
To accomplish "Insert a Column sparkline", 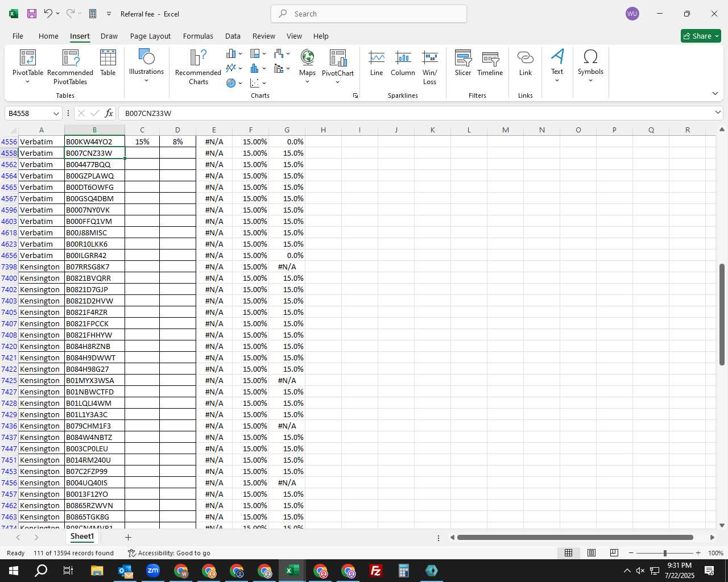I will [403, 63].
